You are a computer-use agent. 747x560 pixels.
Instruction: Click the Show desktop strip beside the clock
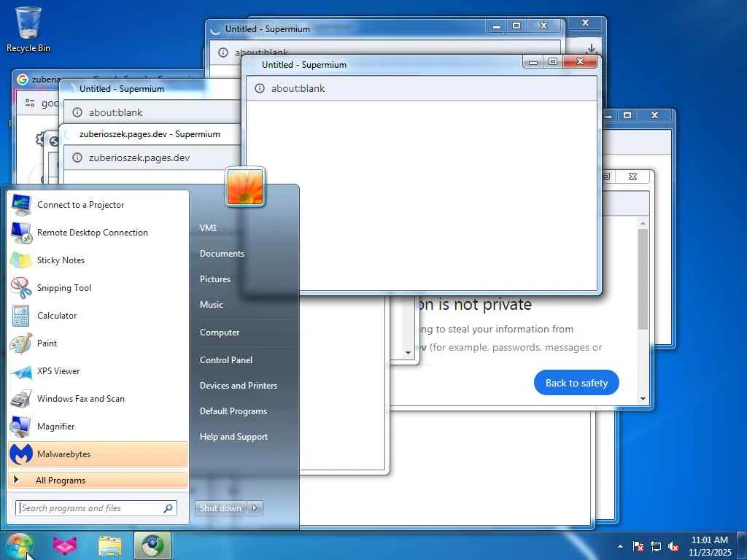(x=742, y=546)
